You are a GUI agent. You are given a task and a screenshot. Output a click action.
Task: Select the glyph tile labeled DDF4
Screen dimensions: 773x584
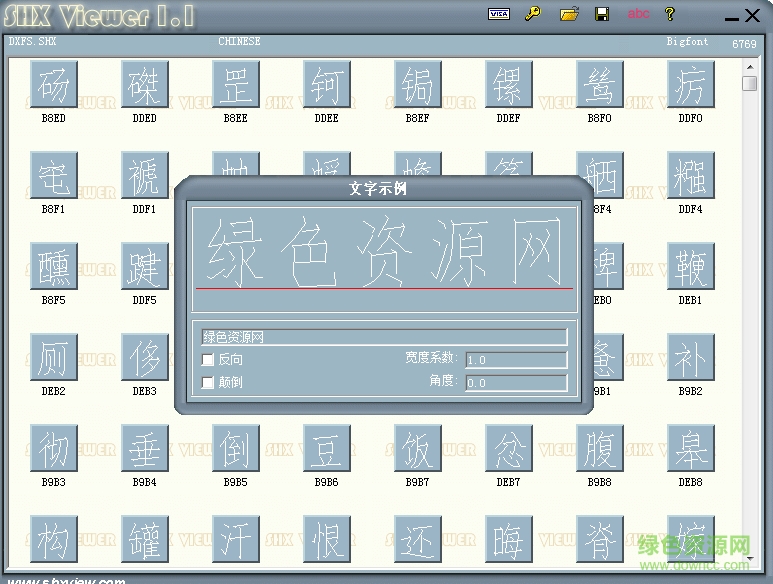(x=691, y=175)
